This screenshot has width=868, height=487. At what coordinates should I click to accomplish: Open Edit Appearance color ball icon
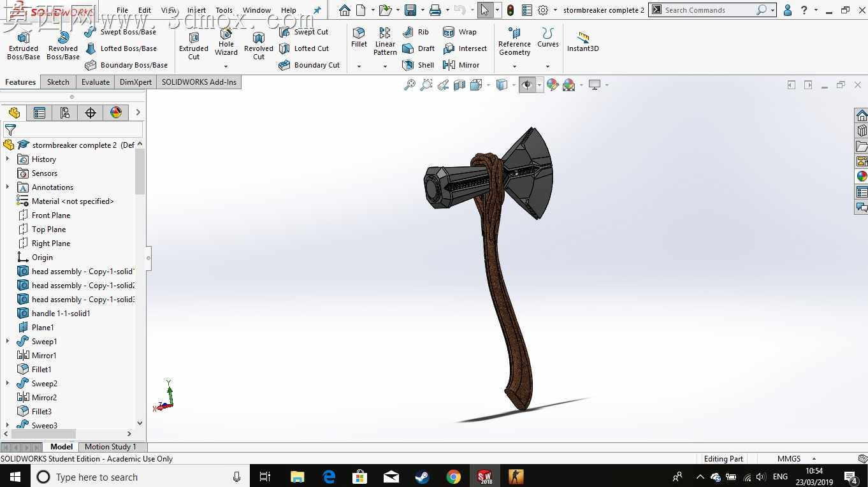553,85
